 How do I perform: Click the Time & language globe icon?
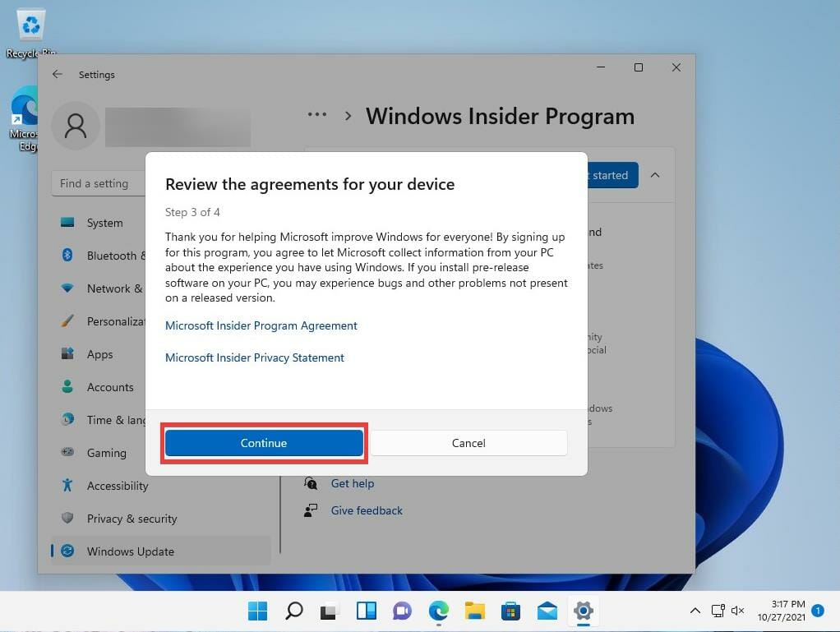coord(67,419)
